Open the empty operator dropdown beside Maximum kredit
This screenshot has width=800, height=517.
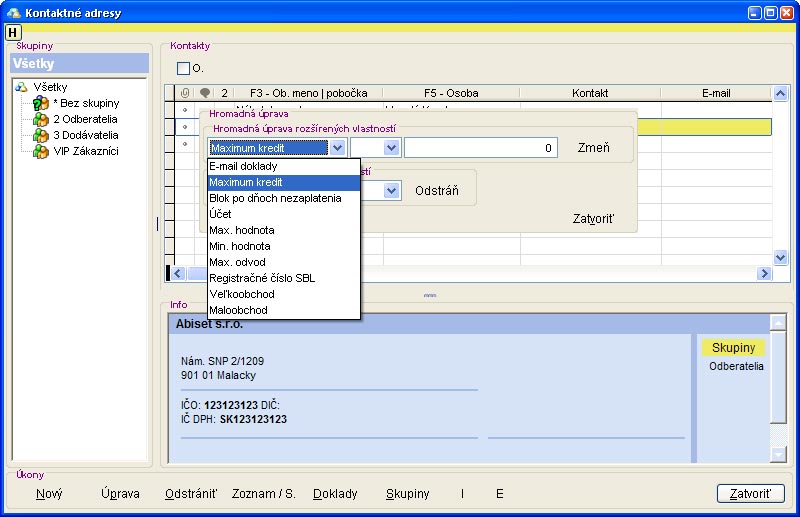390,148
